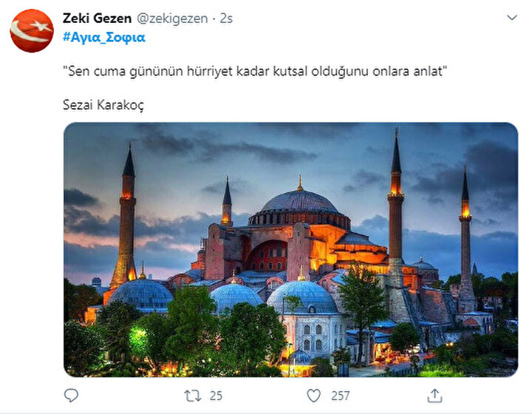Retweet using the retweet arrows icon
532x414 pixels.
(x=193, y=396)
